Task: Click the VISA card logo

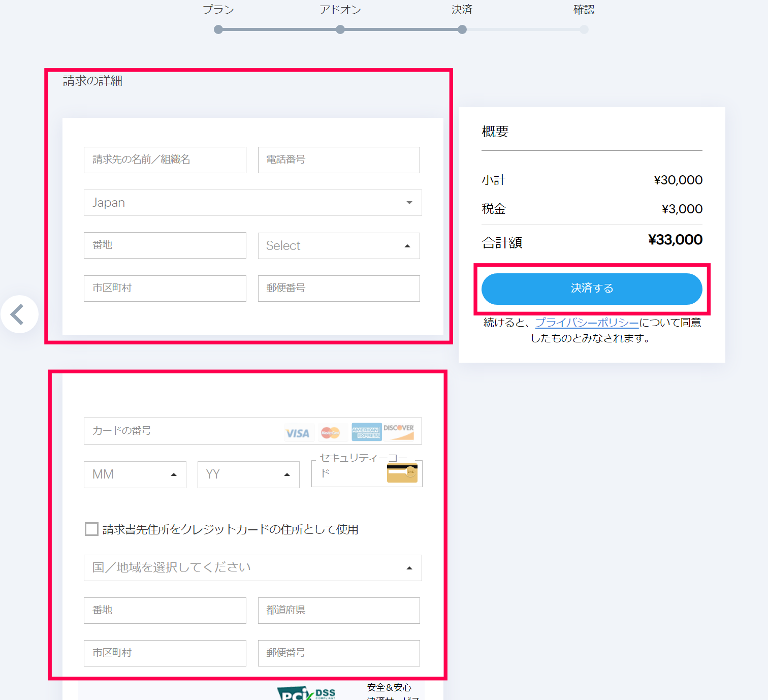Action: pos(297,433)
